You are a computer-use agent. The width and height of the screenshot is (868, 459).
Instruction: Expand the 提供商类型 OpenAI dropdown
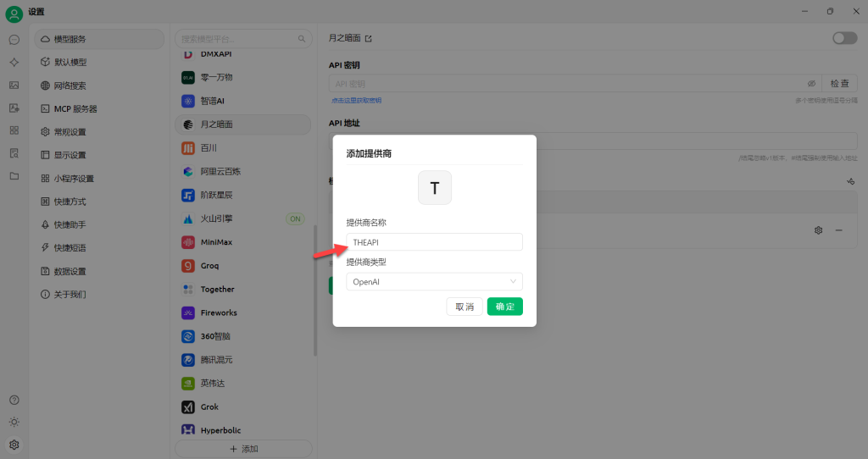pyautogui.click(x=435, y=281)
